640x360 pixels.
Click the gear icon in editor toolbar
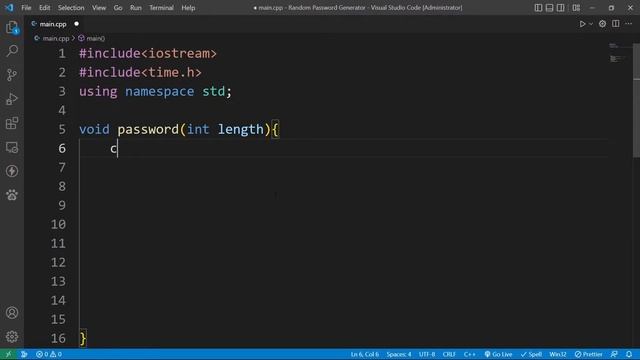click(602, 24)
